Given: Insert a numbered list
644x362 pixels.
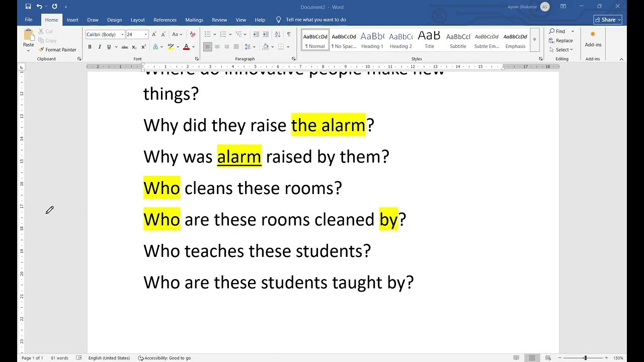Looking at the screenshot, I should coord(223,34).
